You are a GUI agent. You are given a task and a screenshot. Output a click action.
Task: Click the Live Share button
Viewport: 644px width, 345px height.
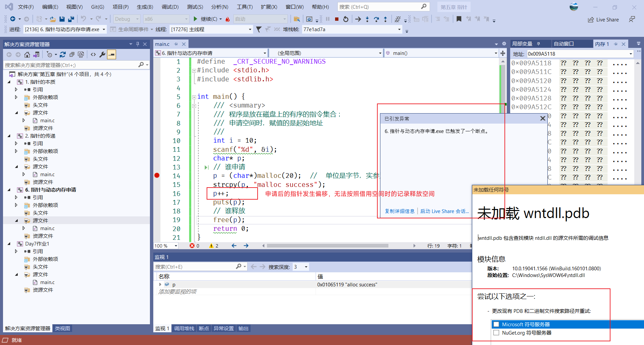pyautogui.click(x=603, y=20)
